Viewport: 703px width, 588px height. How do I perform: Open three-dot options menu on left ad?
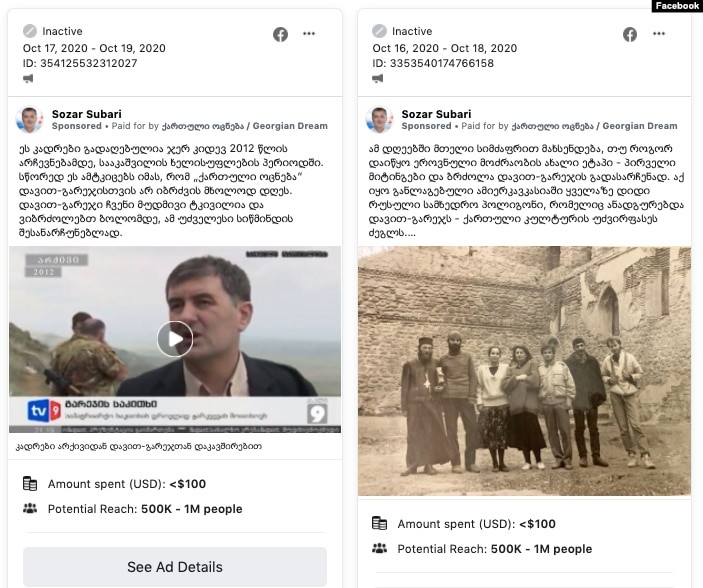click(x=309, y=34)
